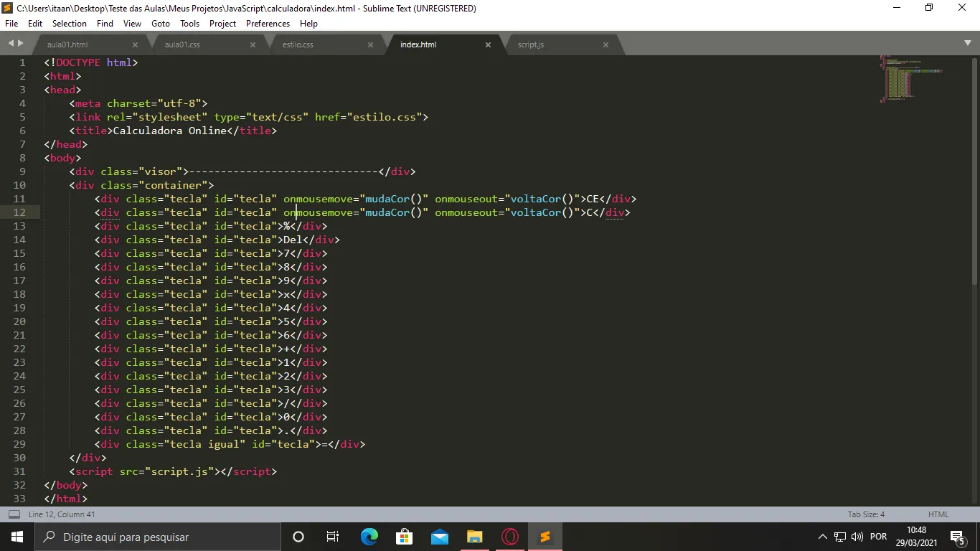Close the estilo.css tab
Image resolution: width=980 pixels, height=551 pixels.
370,44
